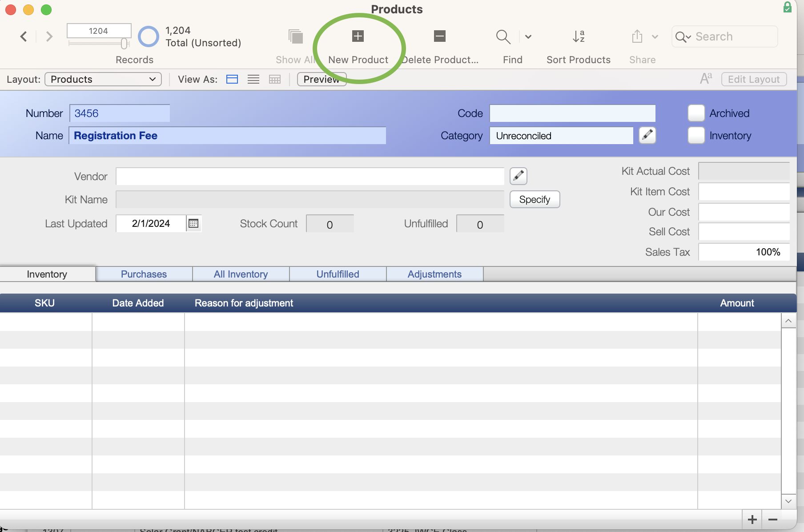804x532 pixels.
Task: Click the SKU column header
Action: tap(44, 303)
